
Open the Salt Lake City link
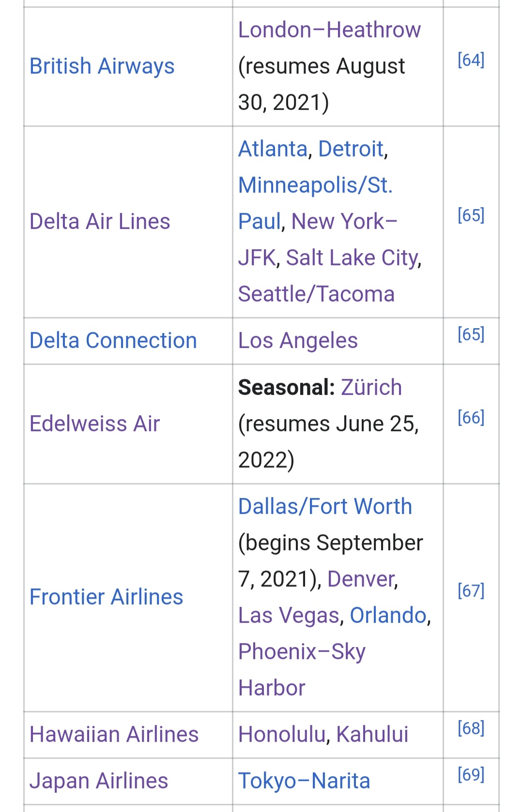coord(352,258)
